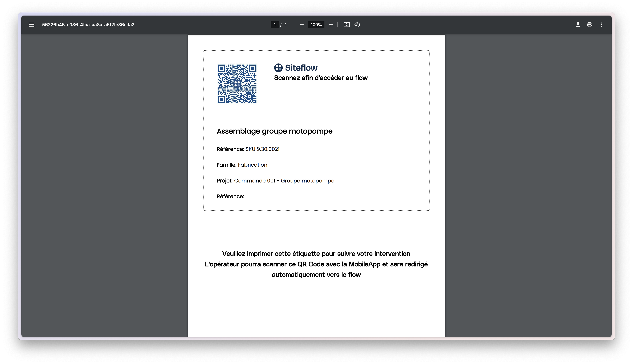Screen dimensions: 633x364
Task: Click the Scannez afin d'accéder au flow text
Action: tap(321, 78)
